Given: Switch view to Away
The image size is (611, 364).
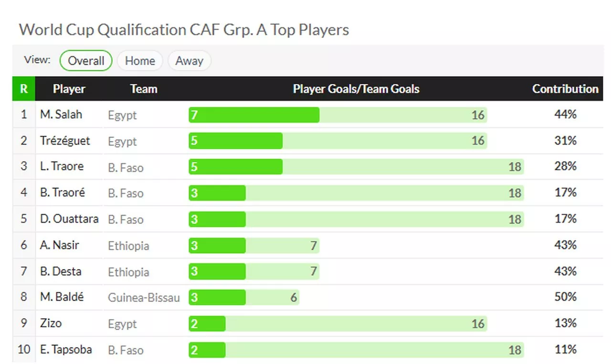Looking at the screenshot, I should tap(189, 61).
